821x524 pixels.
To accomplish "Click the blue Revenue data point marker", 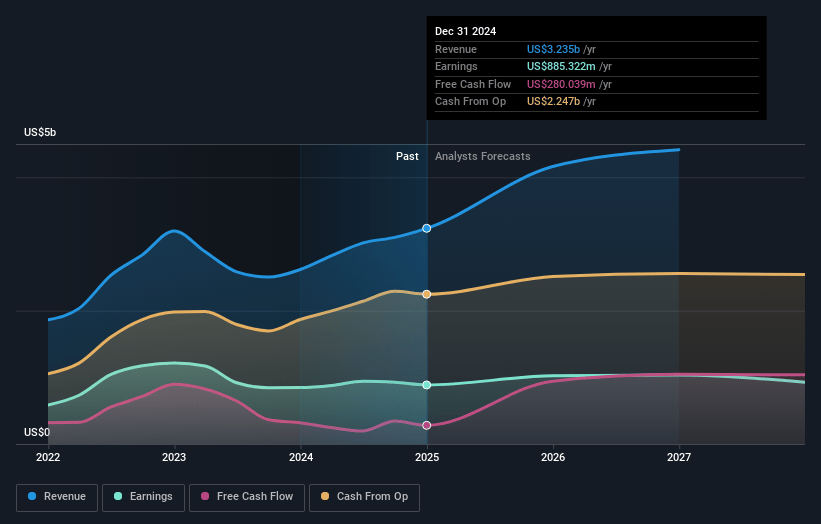I will click(427, 228).
